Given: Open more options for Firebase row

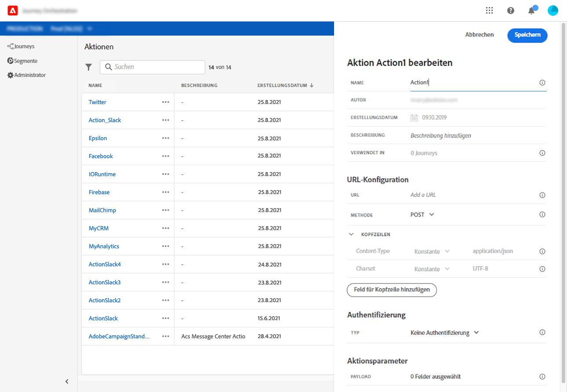Looking at the screenshot, I should pyautogui.click(x=166, y=192).
